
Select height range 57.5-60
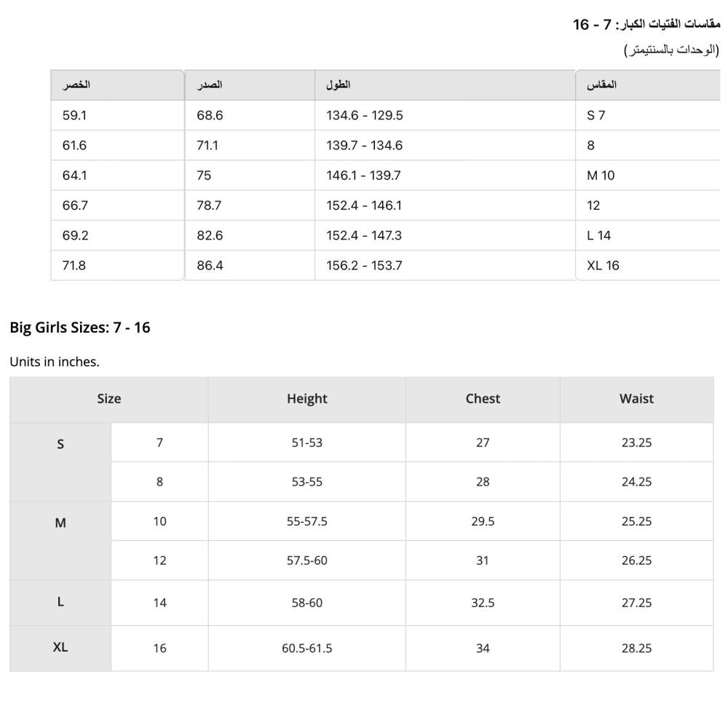tap(307, 561)
